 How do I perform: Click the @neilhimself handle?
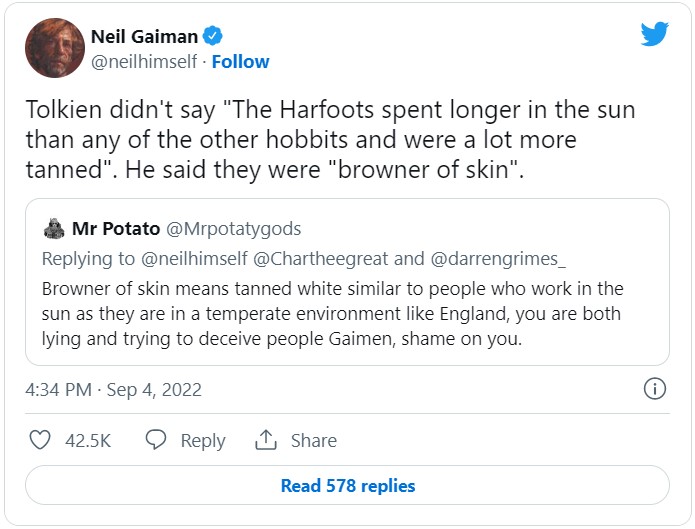144,62
